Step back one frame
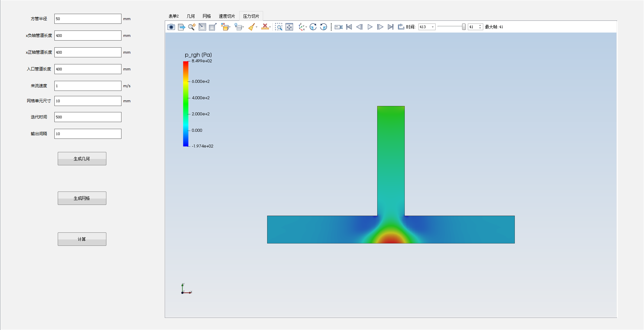644x330 pixels. (x=359, y=27)
